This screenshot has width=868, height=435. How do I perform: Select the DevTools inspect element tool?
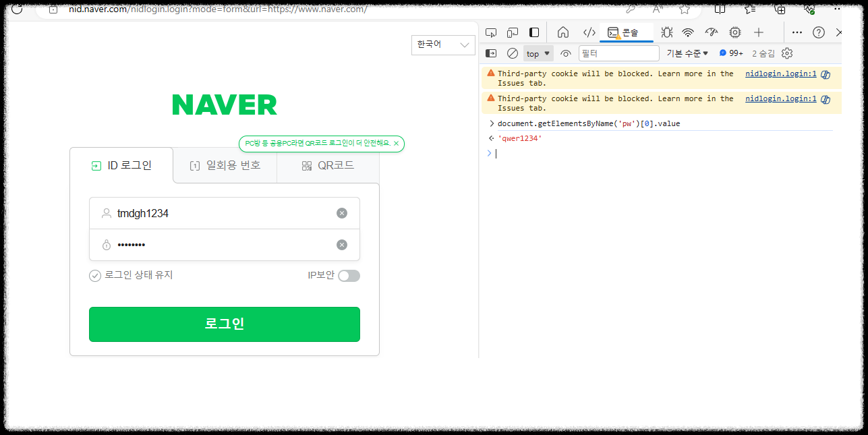(491, 32)
